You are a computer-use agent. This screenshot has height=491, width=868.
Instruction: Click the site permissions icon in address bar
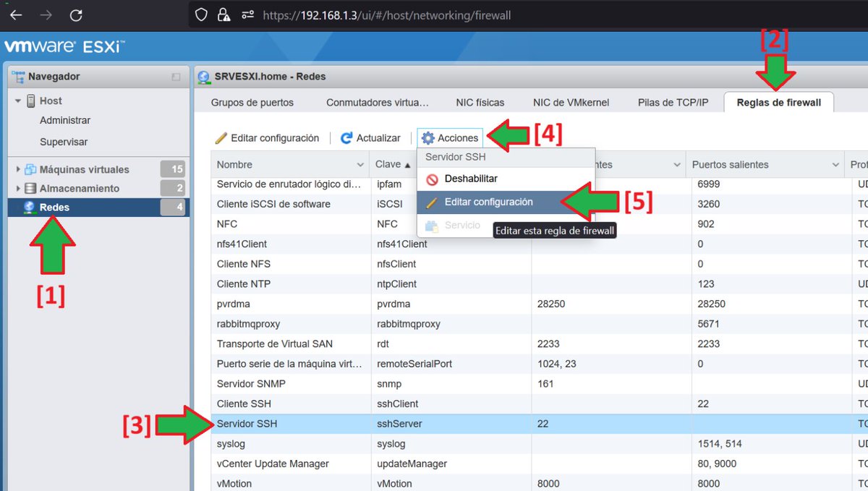(247, 14)
